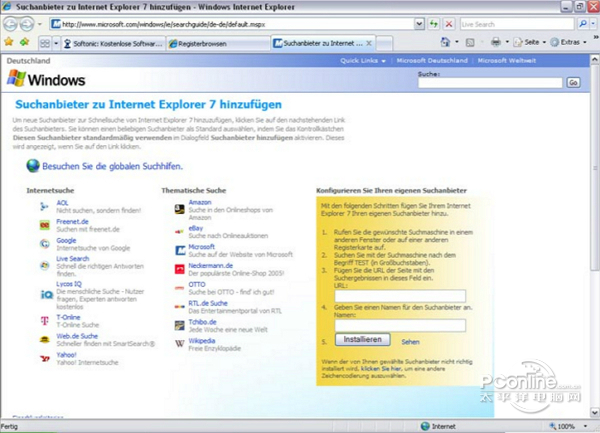Add Web.de Suche provider link
This screenshot has height=433, width=600.
pos(77,336)
